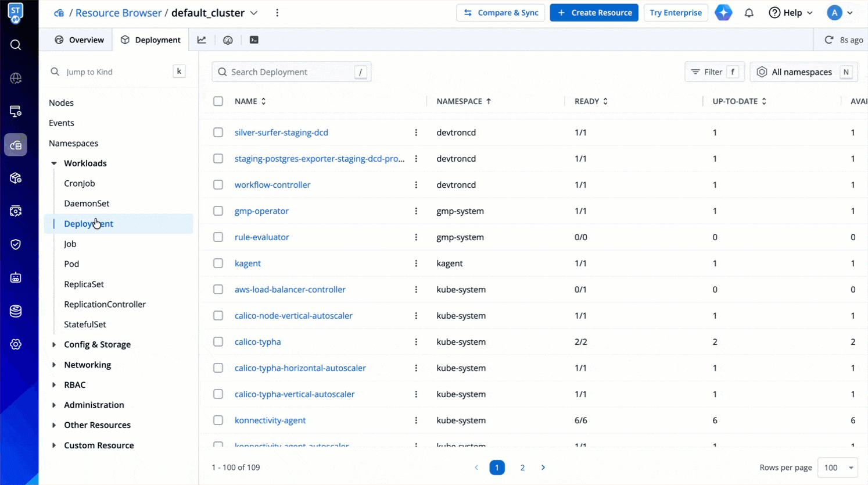Expand the Config & Storage section
This screenshot has height=485, width=868.
[97, 344]
